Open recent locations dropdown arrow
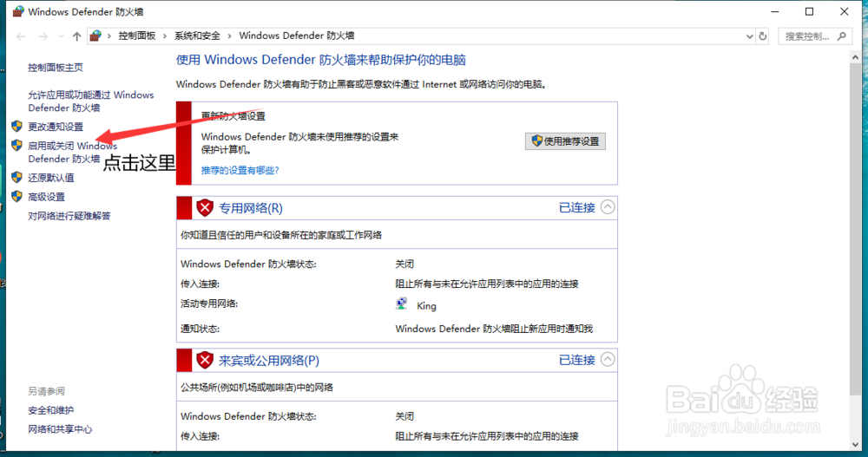This screenshot has width=868, height=457. pos(61,36)
